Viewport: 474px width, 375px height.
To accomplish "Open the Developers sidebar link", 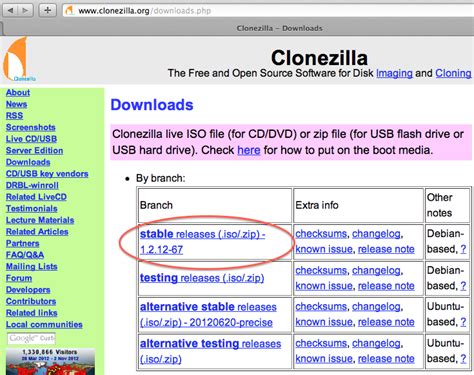I will (28, 290).
